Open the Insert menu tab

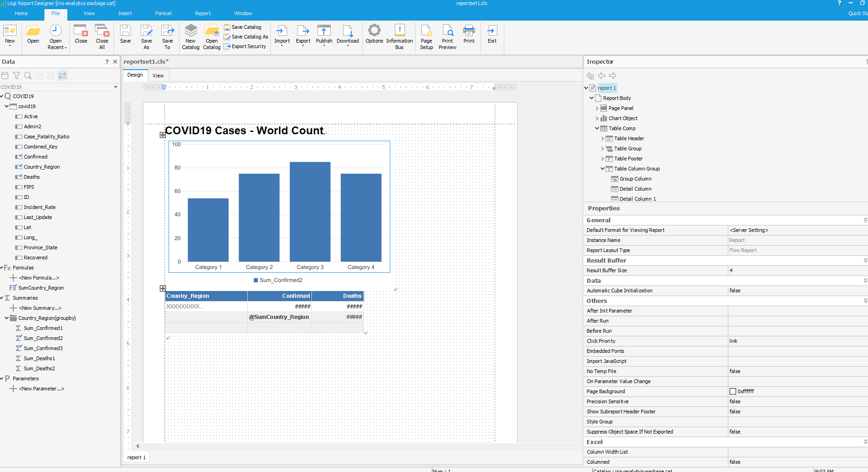click(125, 13)
